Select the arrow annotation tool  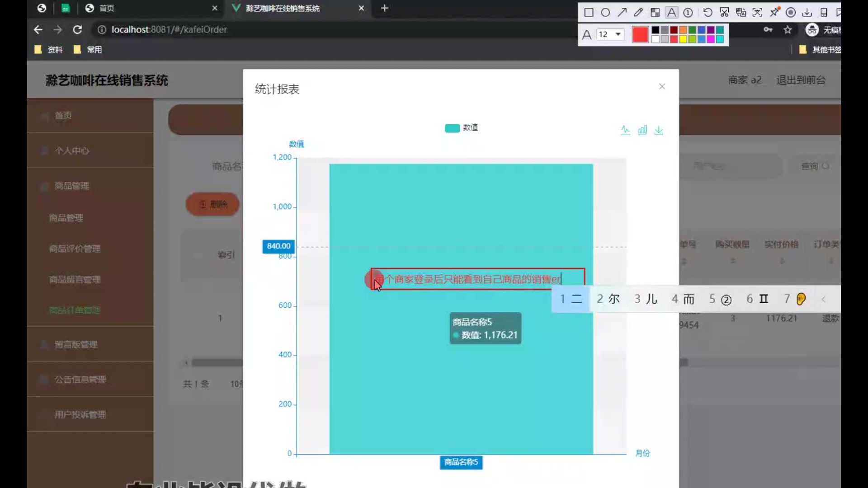click(x=622, y=13)
